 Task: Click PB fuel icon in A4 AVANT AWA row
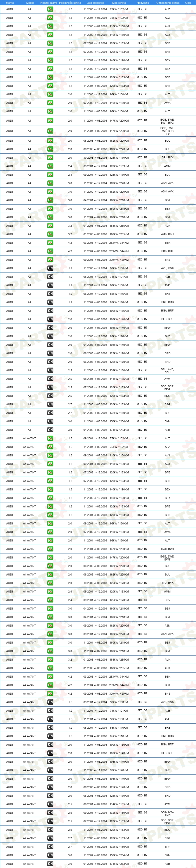[x=50, y=532]
